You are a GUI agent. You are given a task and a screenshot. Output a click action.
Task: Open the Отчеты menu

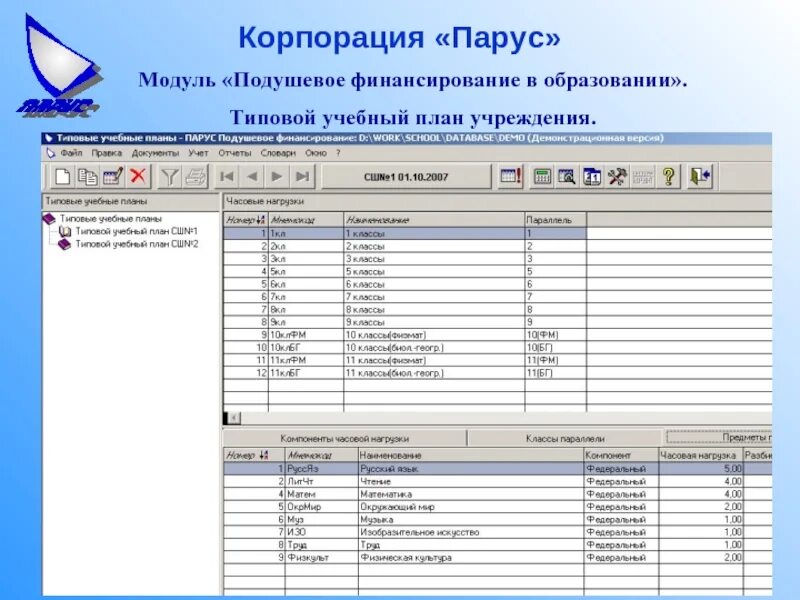click(x=235, y=153)
